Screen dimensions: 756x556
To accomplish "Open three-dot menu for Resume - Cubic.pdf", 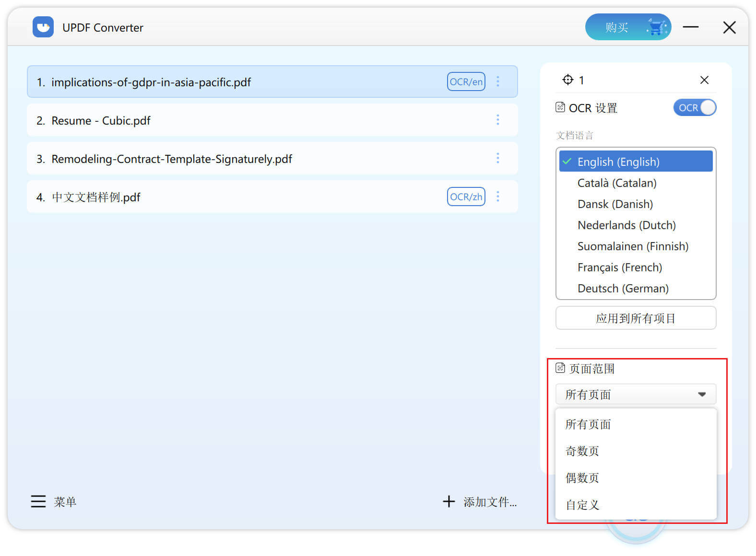I will point(498,120).
